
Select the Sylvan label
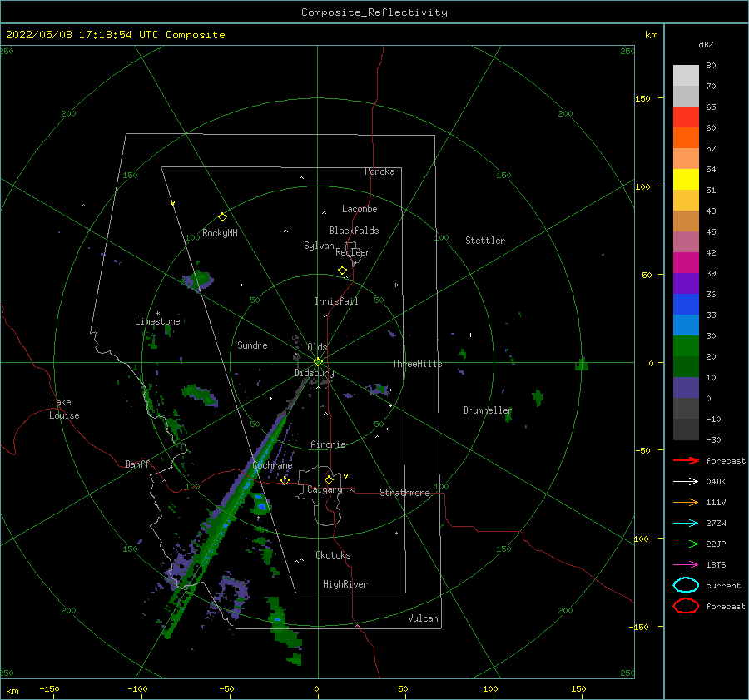pyautogui.click(x=319, y=246)
